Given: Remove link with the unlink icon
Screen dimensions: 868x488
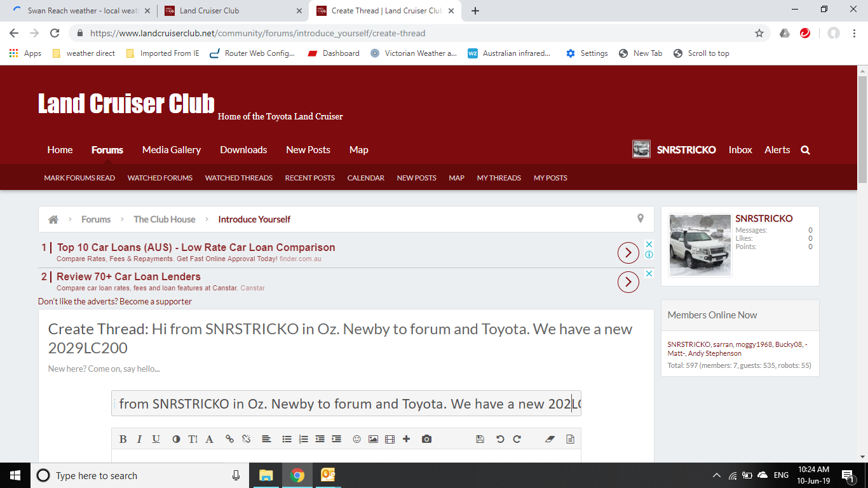Looking at the screenshot, I should coord(247,439).
